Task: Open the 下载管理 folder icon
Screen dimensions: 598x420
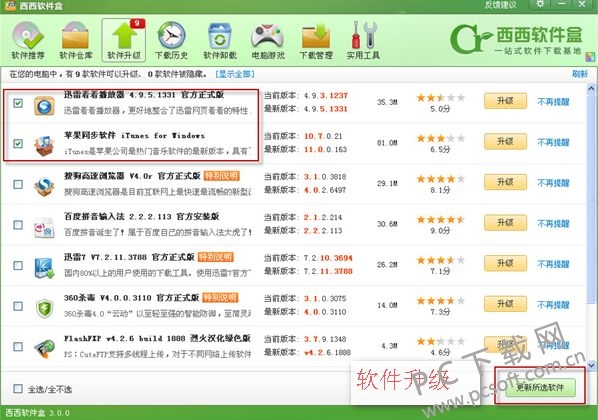Action: point(316,40)
